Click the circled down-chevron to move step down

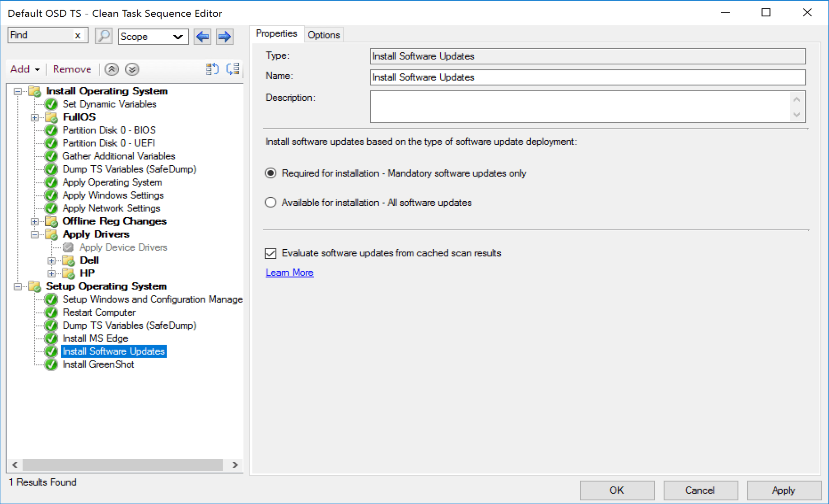pyautogui.click(x=132, y=69)
